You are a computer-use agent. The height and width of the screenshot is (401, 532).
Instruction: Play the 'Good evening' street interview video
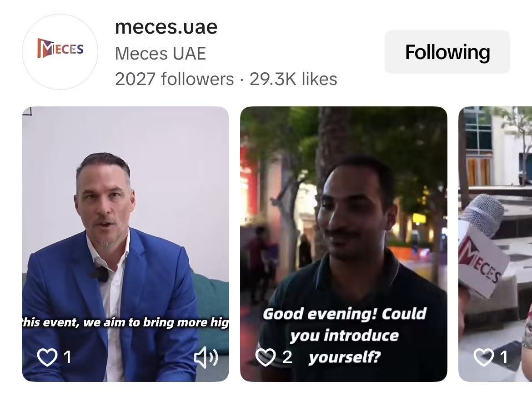click(344, 244)
